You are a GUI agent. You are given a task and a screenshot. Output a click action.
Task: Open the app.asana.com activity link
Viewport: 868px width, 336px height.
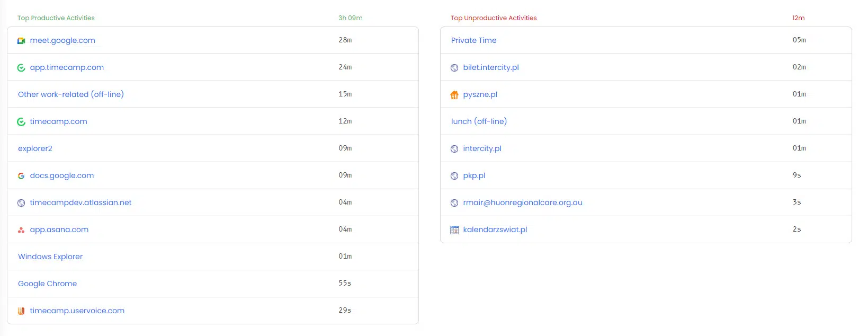(x=59, y=229)
